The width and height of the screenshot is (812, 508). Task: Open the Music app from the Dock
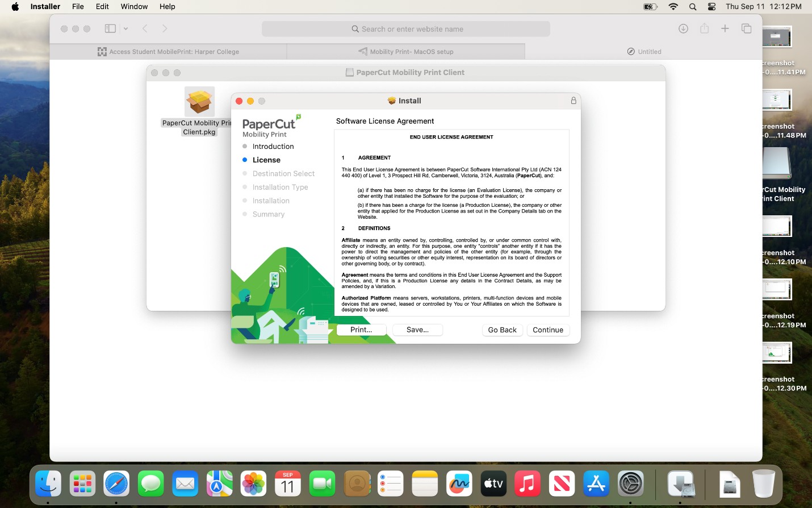click(x=528, y=484)
